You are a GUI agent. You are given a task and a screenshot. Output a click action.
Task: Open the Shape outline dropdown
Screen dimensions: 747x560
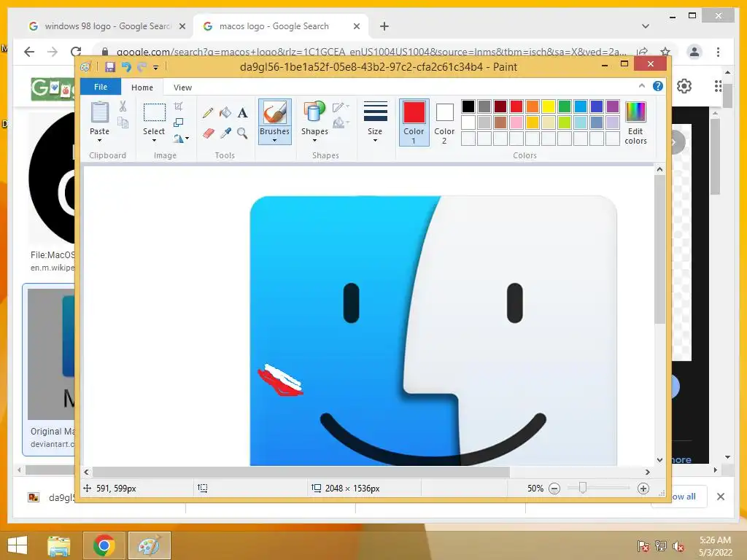[x=341, y=106]
